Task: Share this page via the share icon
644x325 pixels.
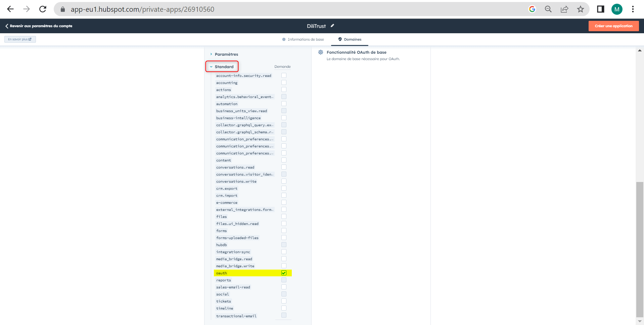Action: click(x=564, y=9)
